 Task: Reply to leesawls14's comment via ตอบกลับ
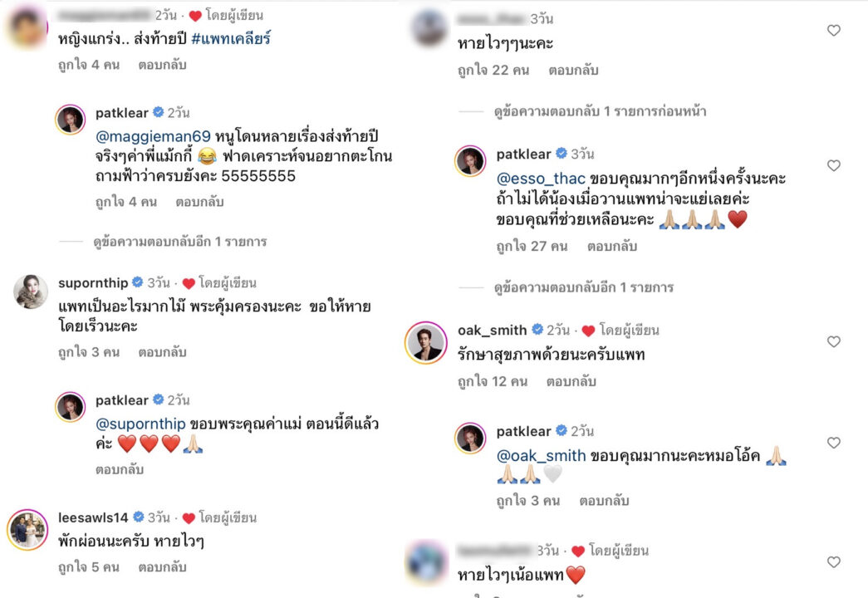[x=162, y=567]
